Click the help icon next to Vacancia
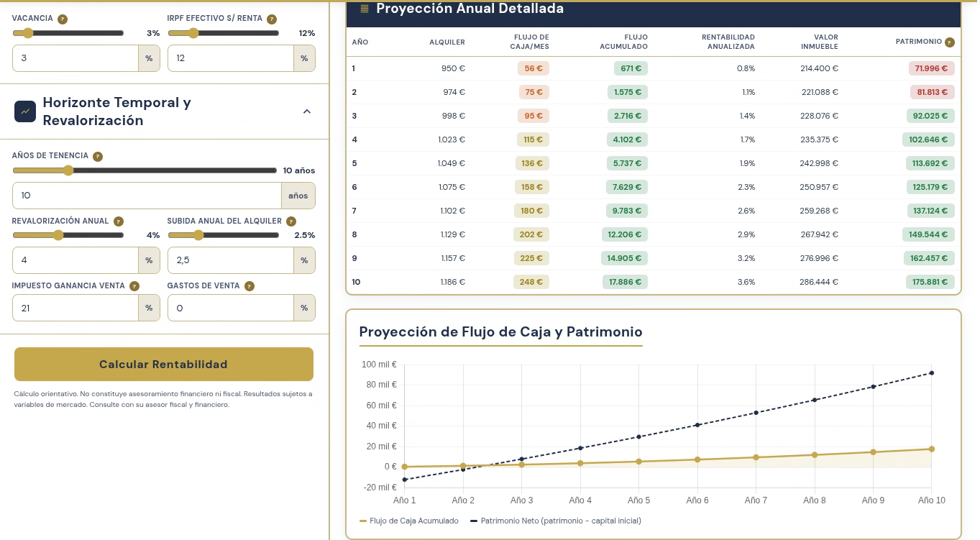980x540 pixels. (63, 19)
